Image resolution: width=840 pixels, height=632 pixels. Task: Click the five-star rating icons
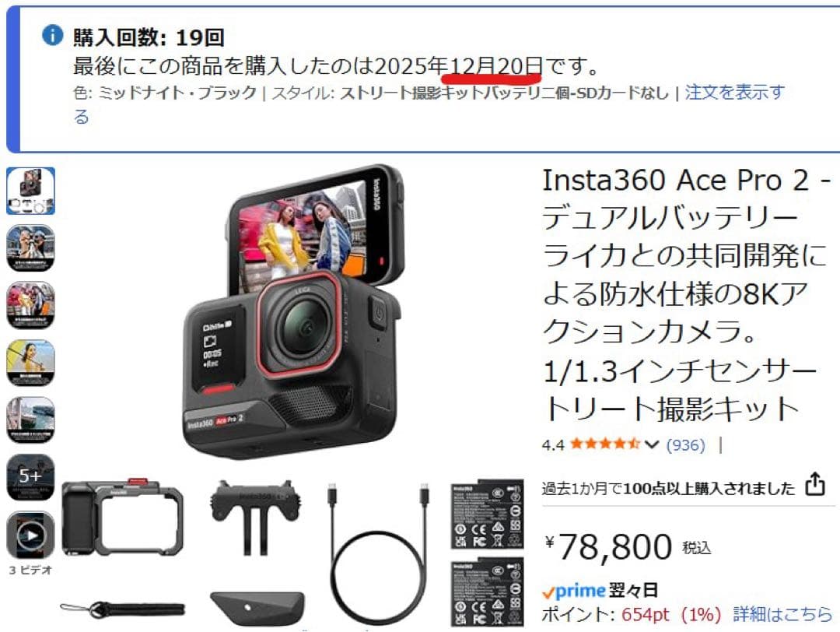605,444
